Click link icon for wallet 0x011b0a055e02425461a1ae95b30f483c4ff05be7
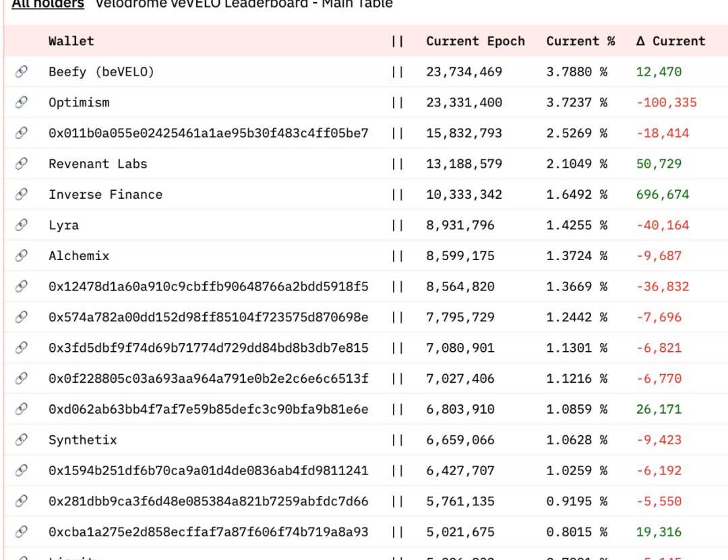Viewport: 728px width, 560px height. [x=22, y=133]
